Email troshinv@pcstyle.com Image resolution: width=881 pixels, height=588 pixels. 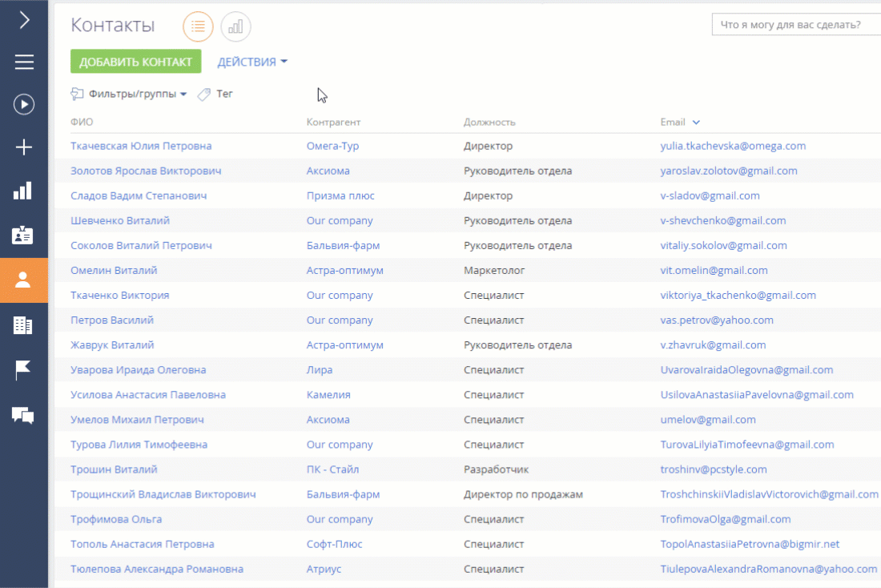pos(714,469)
